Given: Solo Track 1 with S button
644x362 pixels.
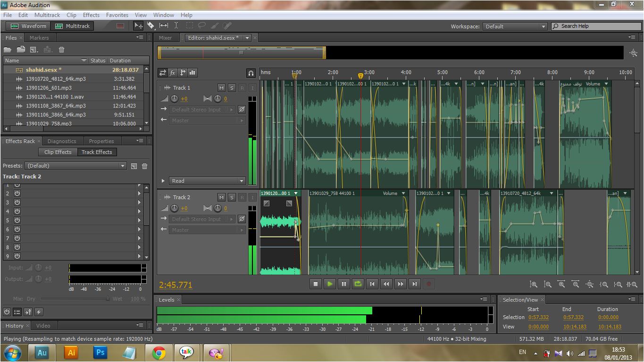Looking at the screenshot, I should coord(232,88).
